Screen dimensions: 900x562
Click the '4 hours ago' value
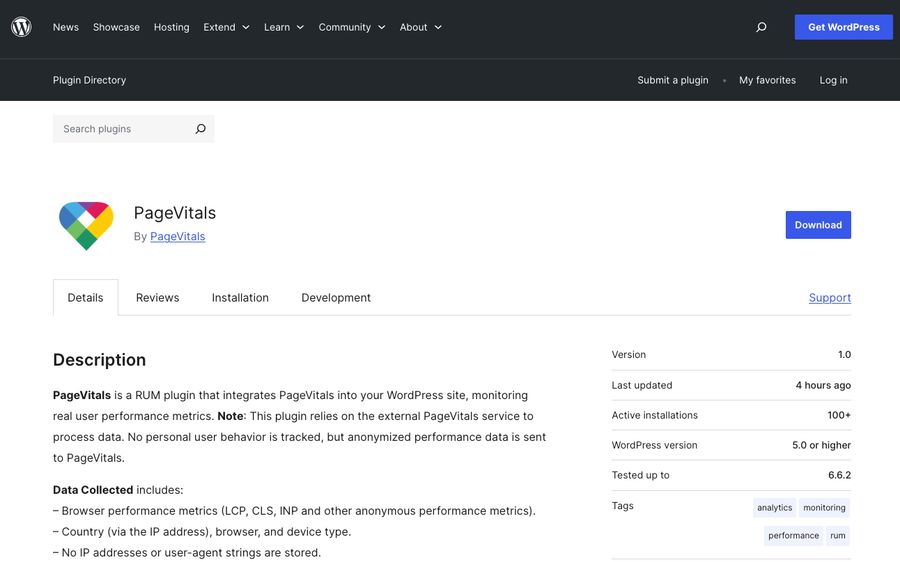(823, 385)
